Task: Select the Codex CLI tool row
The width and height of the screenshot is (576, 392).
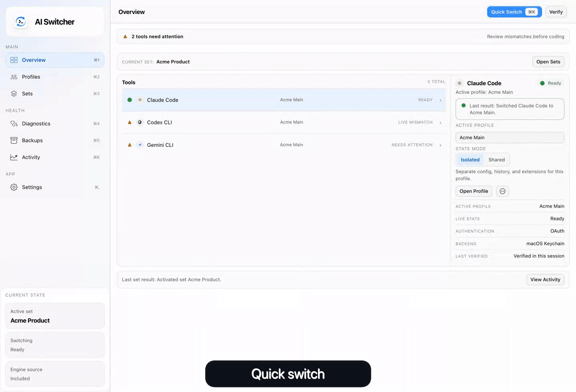Action: pos(284,122)
